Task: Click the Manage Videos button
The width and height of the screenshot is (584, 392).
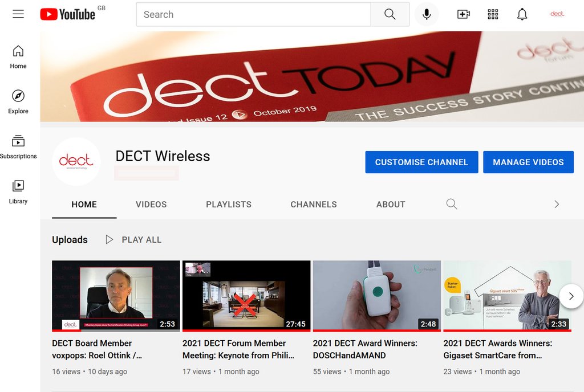Action: pos(528,162)
